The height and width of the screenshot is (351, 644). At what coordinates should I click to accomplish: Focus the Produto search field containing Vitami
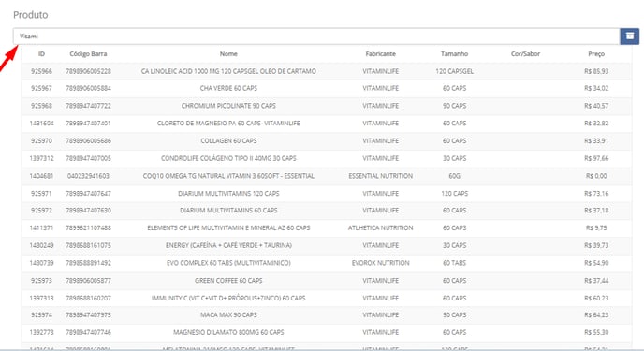316,37
